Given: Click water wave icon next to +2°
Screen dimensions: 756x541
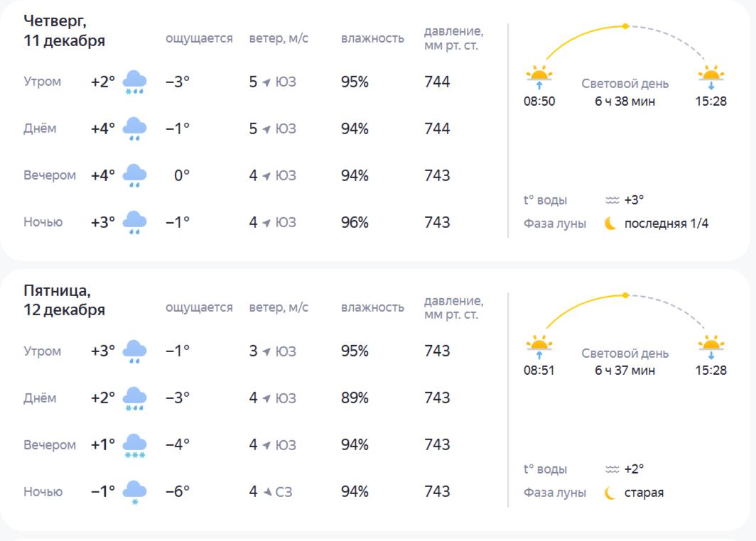Looking at the screenshot, I should (x=612, y=469).
